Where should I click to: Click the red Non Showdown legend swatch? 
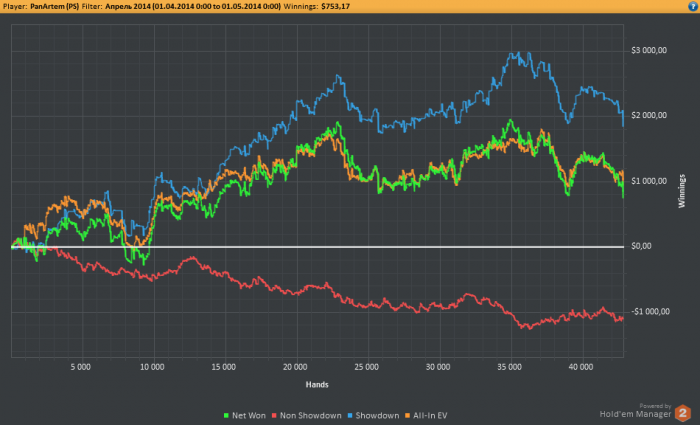pyautogui.click(x=274, y=416)
